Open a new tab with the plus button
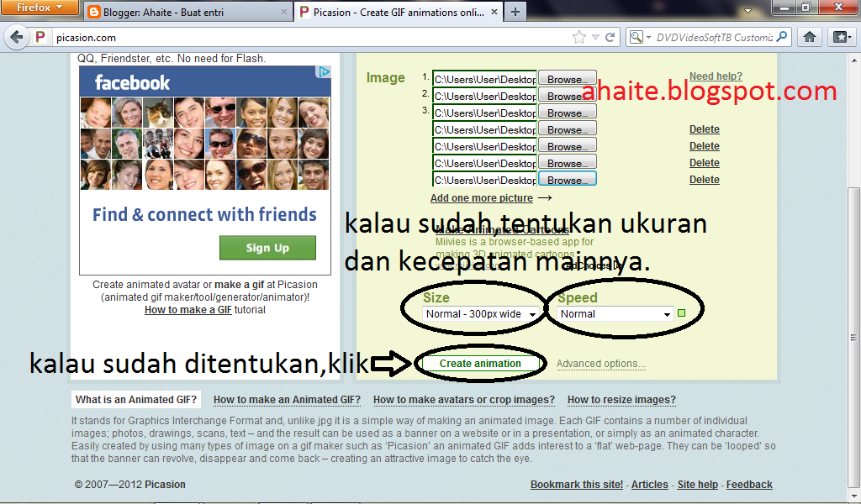 tap(515, 12)
